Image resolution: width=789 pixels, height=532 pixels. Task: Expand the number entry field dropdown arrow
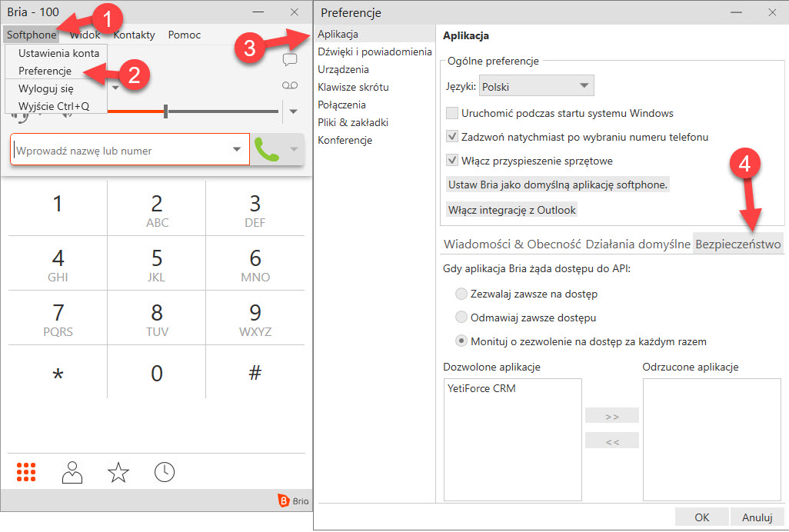tap(237, 149)
